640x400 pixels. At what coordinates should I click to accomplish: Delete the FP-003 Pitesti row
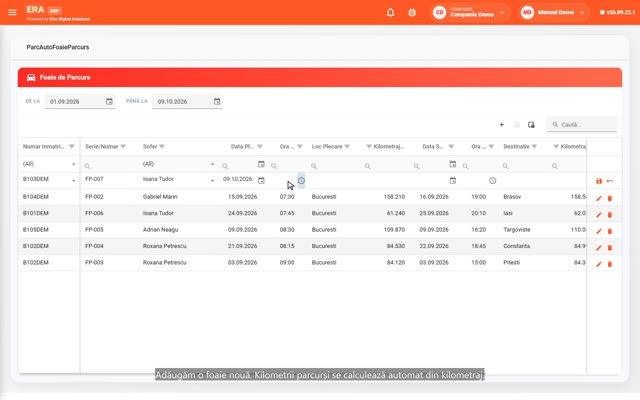point(610,264)
